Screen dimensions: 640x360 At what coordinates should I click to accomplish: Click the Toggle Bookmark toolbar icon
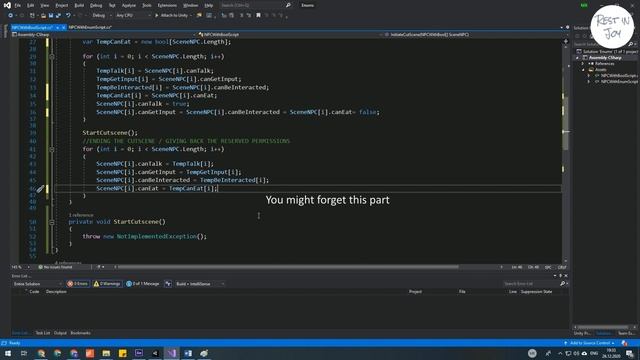coord(258,16)
